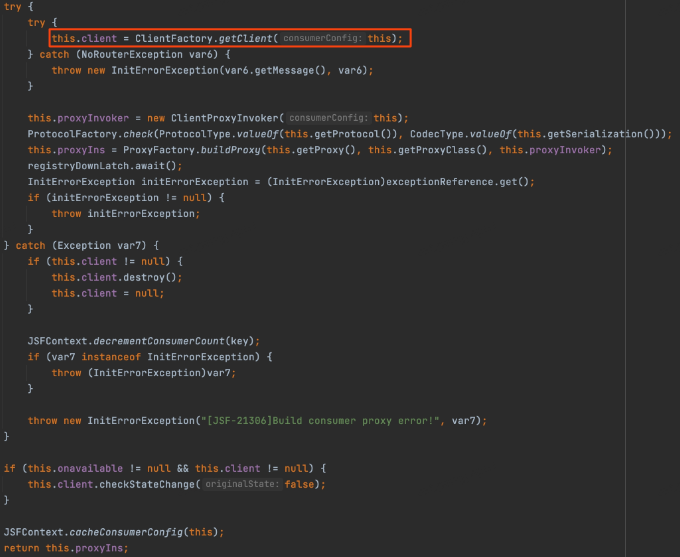Click the false argument of checkStateChange

[299, 485]
